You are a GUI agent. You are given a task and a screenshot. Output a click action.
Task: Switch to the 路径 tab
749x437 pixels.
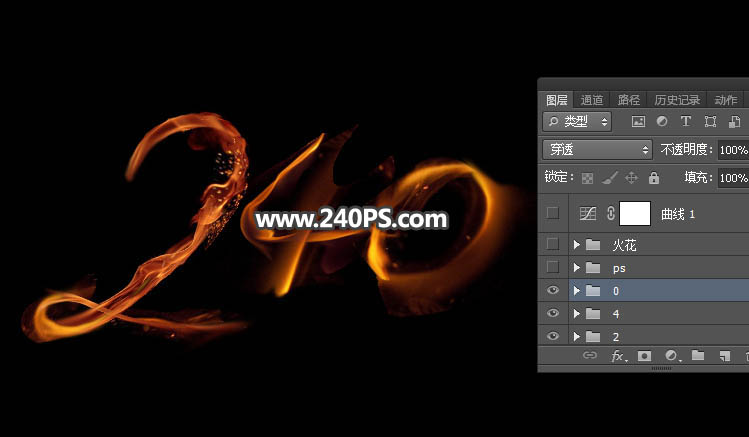(x=629, y=100)
